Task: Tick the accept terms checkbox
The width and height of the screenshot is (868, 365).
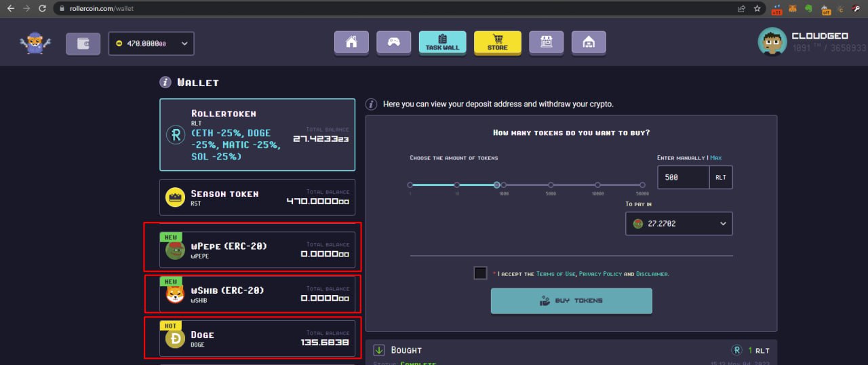Action: point(481,273)
